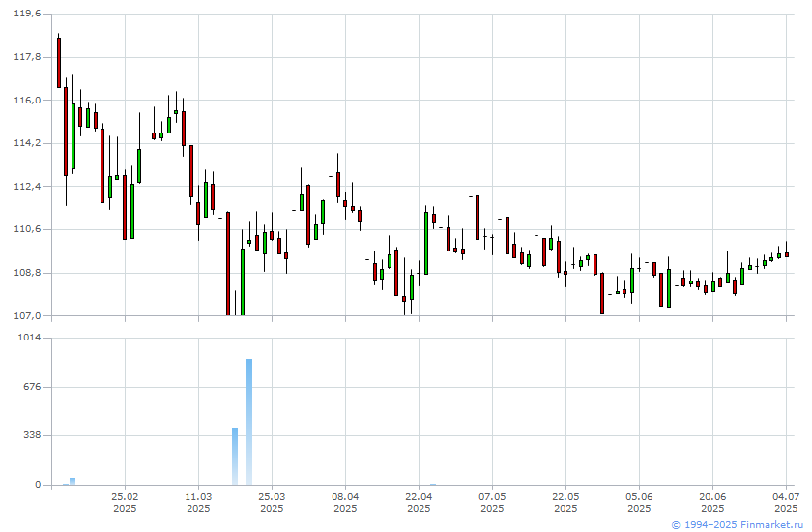
Task: Click the 07.05 2025 date label
Action: click(492, 502)
